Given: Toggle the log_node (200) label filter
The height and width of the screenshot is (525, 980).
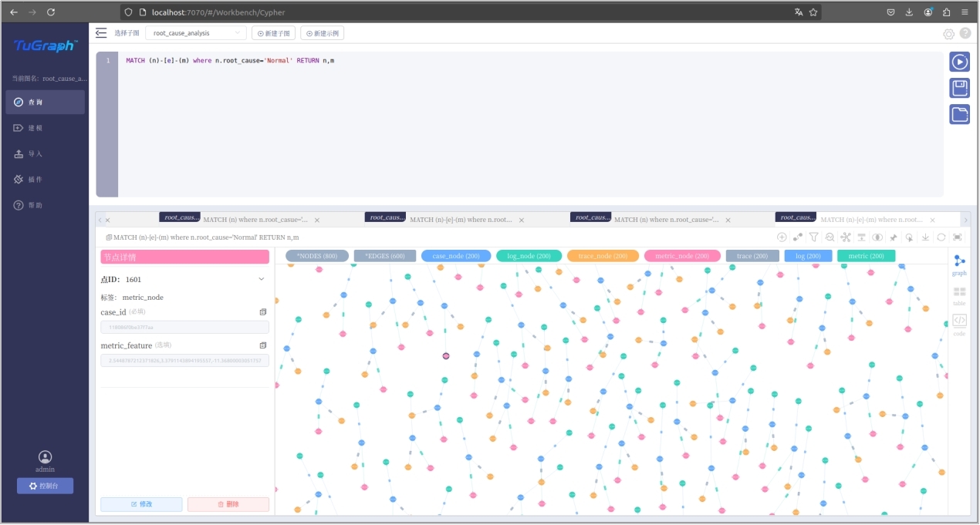Looking at the screenshot, I should click(529, 256).
